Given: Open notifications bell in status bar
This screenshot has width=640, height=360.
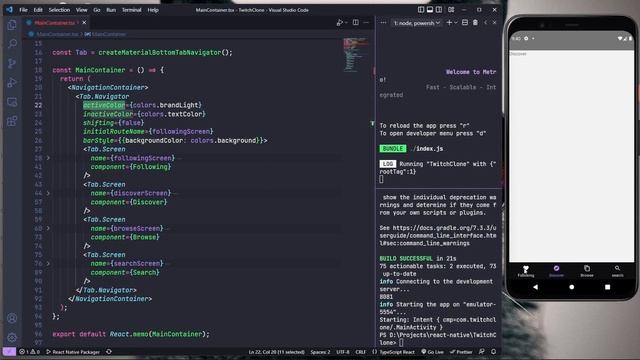Looking at the screenshot, I should pos(493,351).
